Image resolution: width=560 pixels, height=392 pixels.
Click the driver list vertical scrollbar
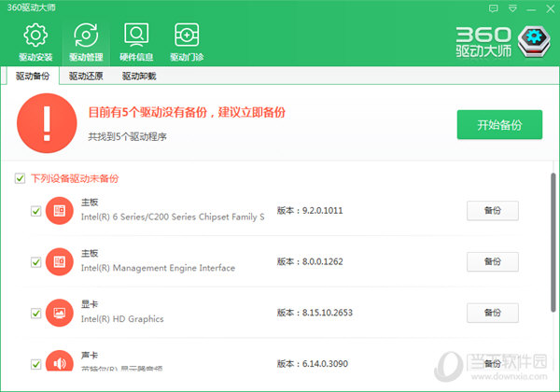point(553,243)
